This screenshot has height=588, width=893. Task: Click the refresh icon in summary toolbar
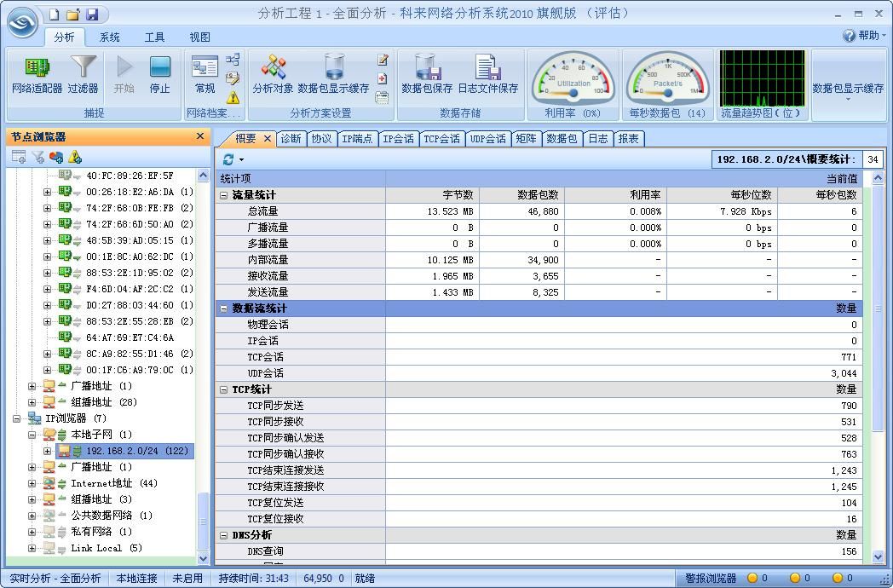coord(228,159)
